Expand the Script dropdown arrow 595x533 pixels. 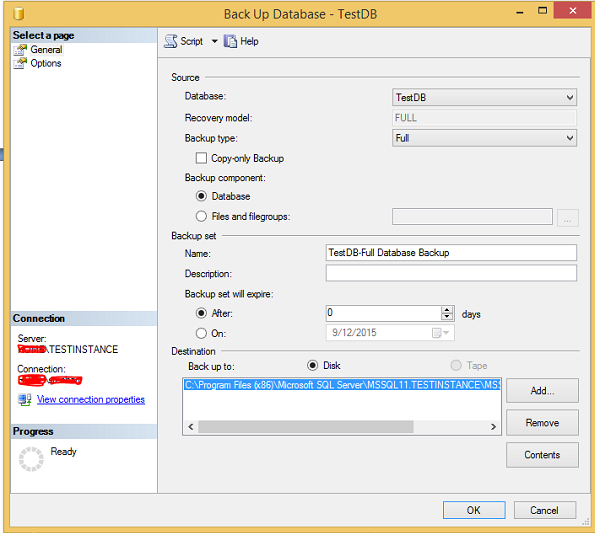[214, 41]
